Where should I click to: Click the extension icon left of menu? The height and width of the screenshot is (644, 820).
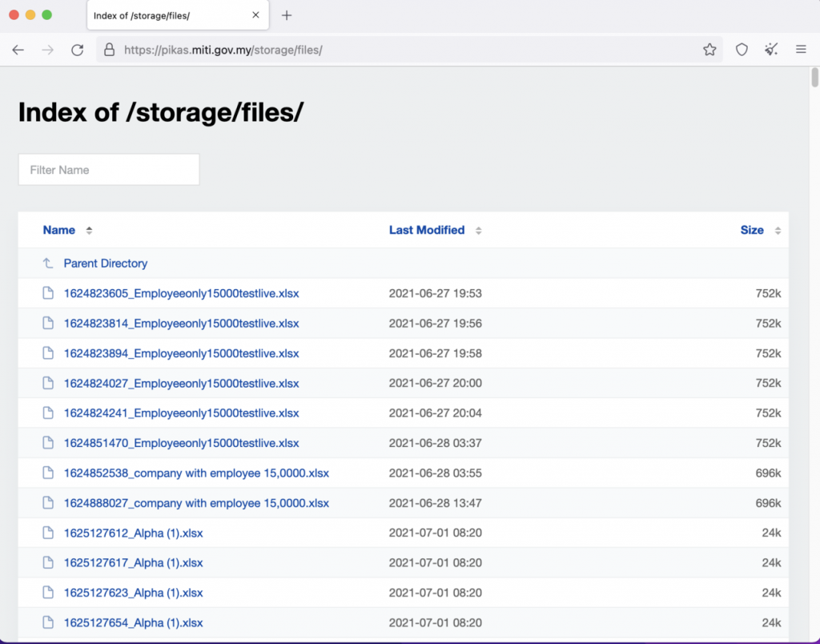(x=771, y=50)
